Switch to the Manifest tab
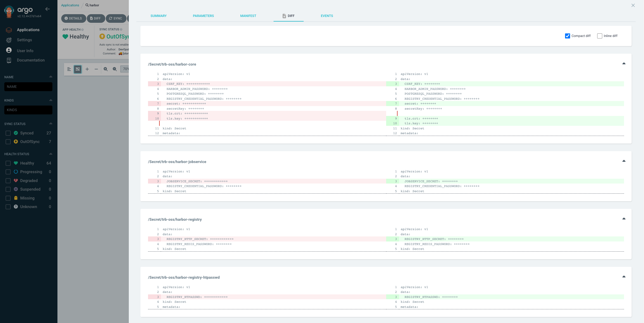 248,16
